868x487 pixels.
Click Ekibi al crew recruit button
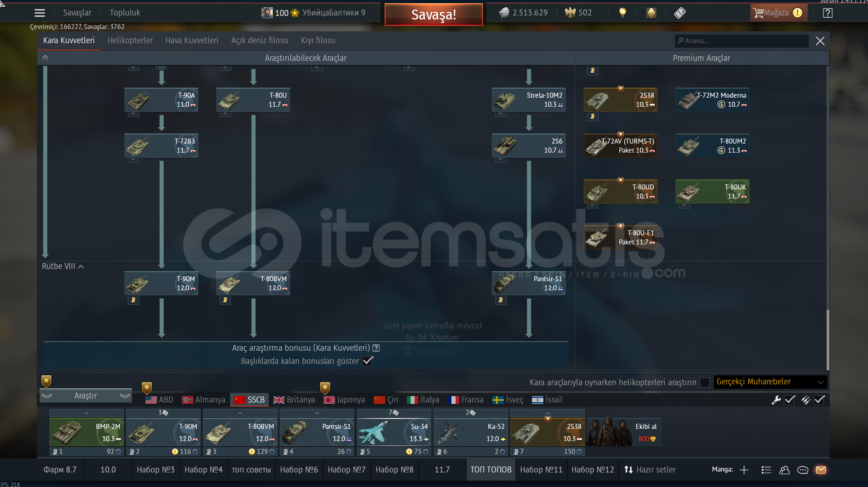(x=624, y=432)
